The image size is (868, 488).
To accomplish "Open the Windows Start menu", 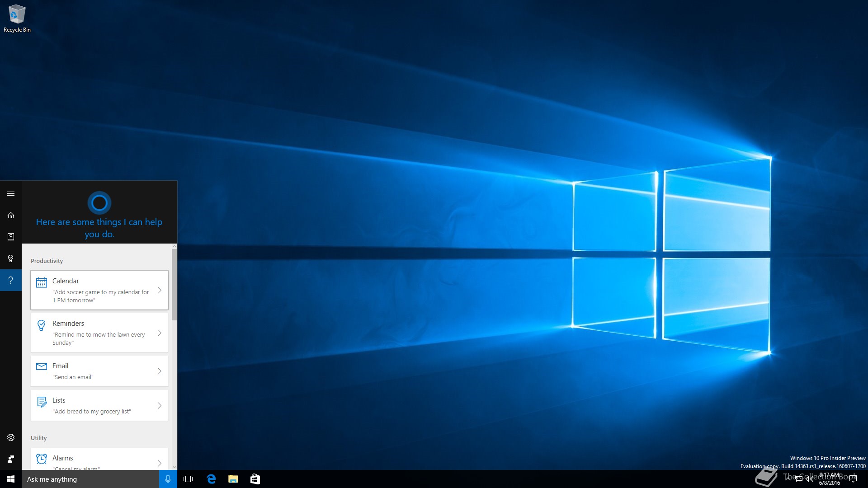I will point(11,479).
